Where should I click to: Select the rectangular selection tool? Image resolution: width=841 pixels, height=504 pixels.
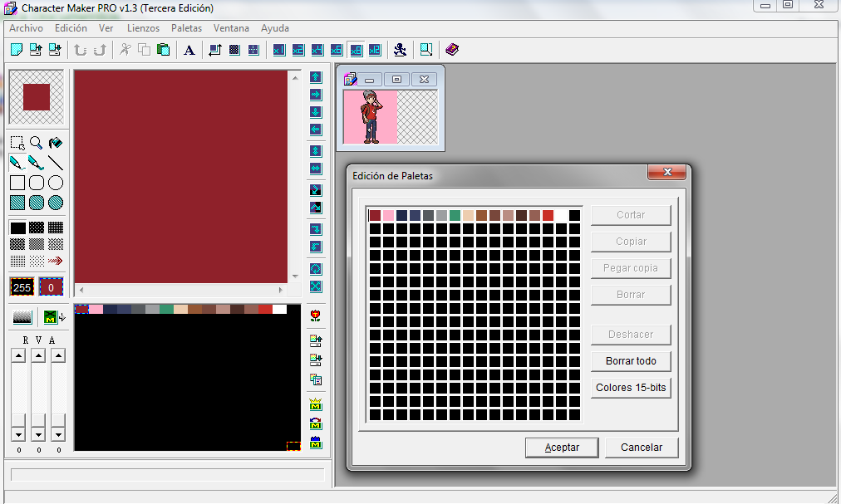tap(17, 143)
